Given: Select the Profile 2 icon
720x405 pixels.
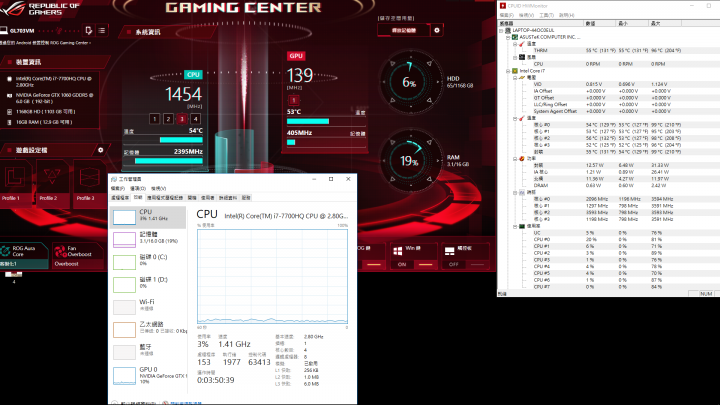Looking at the screenshot, I should point(52,177).
